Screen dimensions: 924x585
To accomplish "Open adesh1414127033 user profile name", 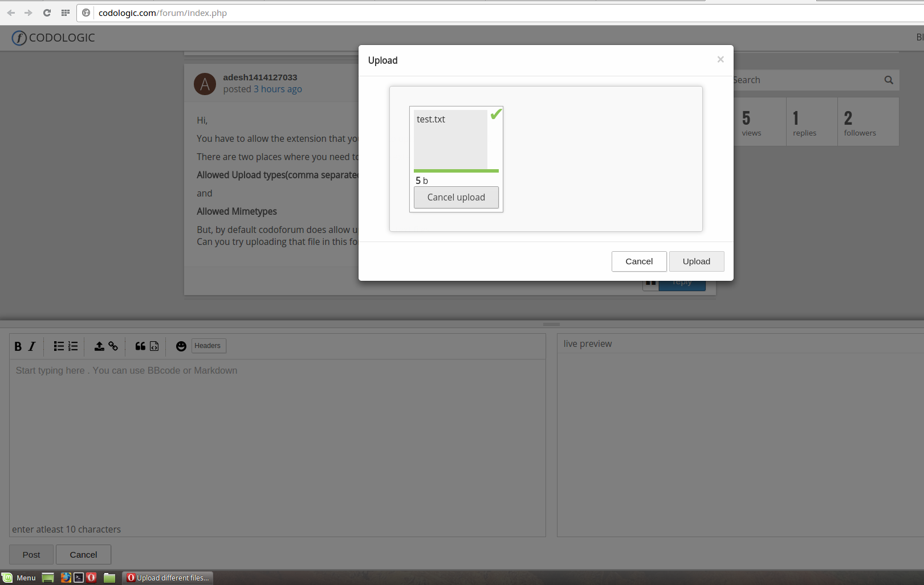I will 260,77.
